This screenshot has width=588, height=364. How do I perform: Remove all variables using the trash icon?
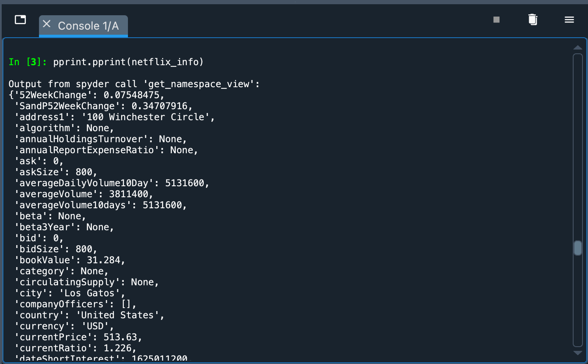[x=533, y=19]
